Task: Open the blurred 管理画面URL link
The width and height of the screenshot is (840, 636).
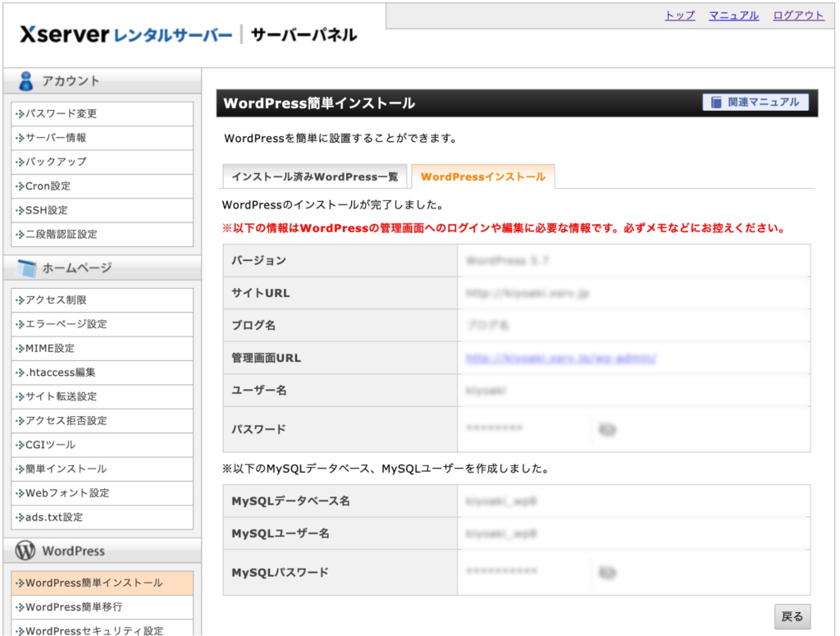Action: coord(561,358)
